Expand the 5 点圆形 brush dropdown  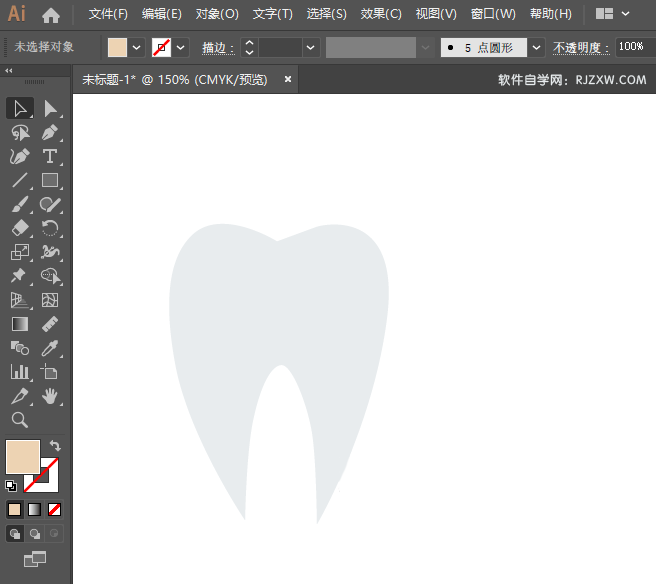tap(537, 47)
